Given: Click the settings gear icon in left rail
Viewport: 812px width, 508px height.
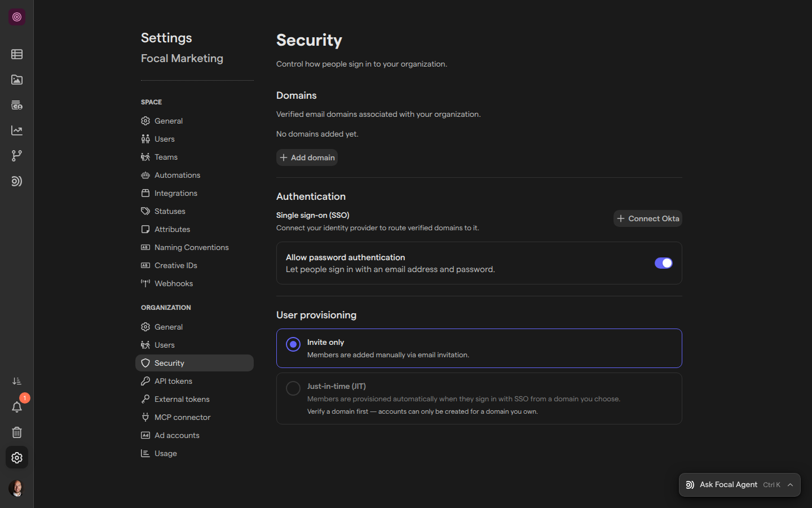Looking at the screenshot, I should (x=17, y=458).
